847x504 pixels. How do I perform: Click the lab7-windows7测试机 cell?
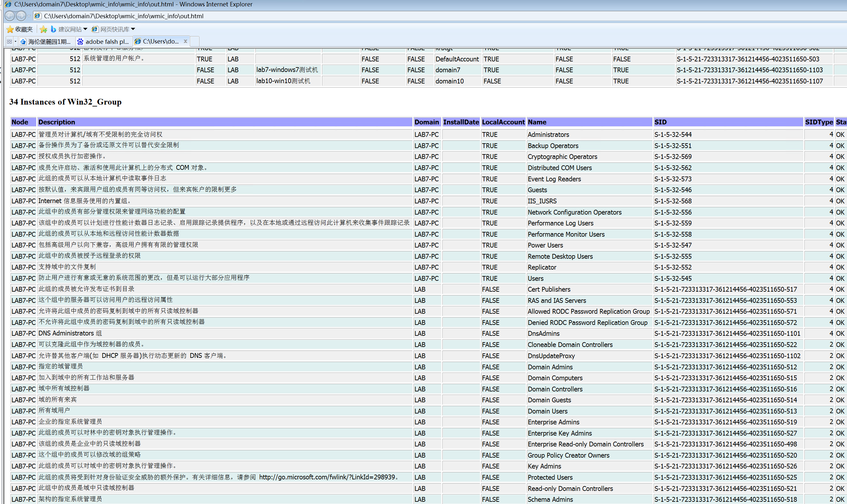click(x=288, y=70)
